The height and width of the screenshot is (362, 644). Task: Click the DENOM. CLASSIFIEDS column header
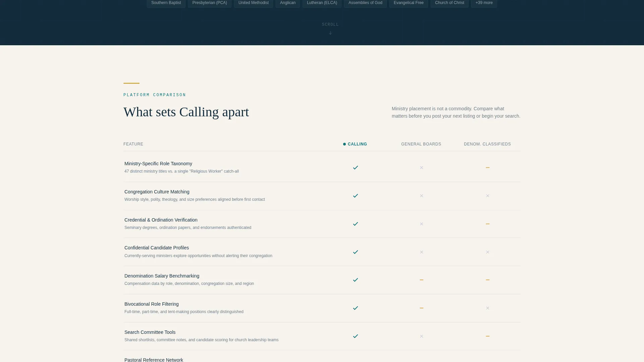click(x=487, y=144)
